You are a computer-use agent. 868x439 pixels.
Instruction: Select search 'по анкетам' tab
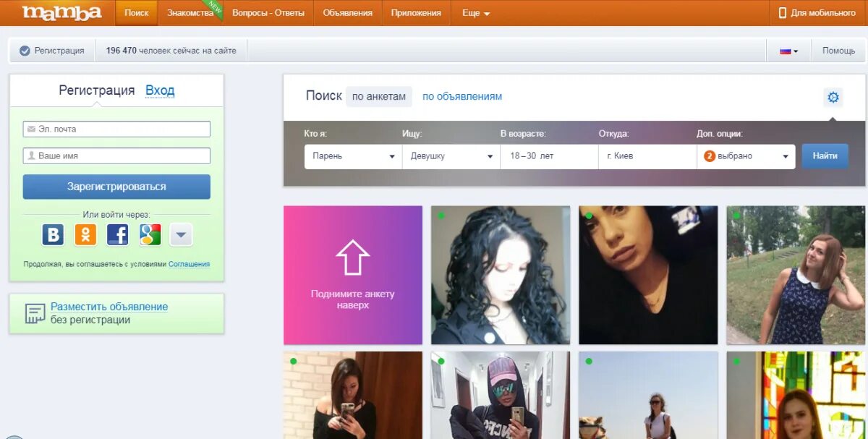[379, 96]
